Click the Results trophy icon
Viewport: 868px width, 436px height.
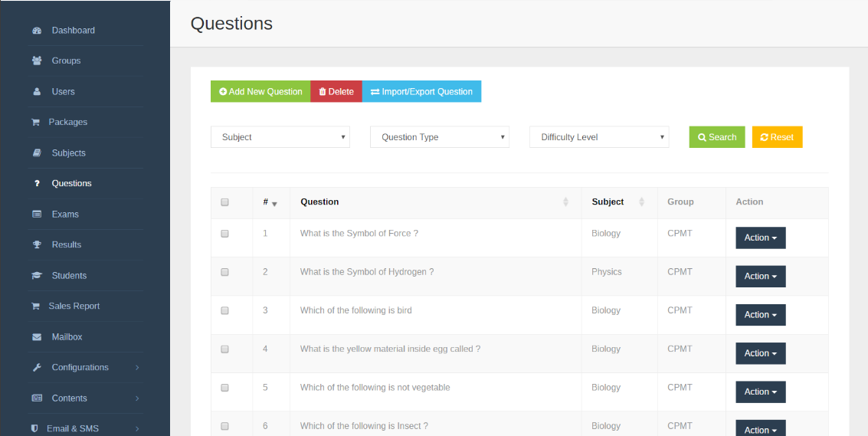(37, 245)
